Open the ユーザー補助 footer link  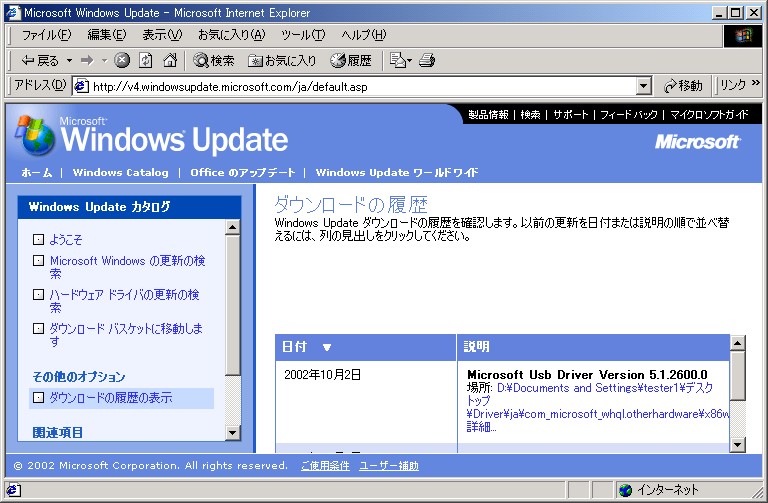pyautogui.click(x=389, y=466)
